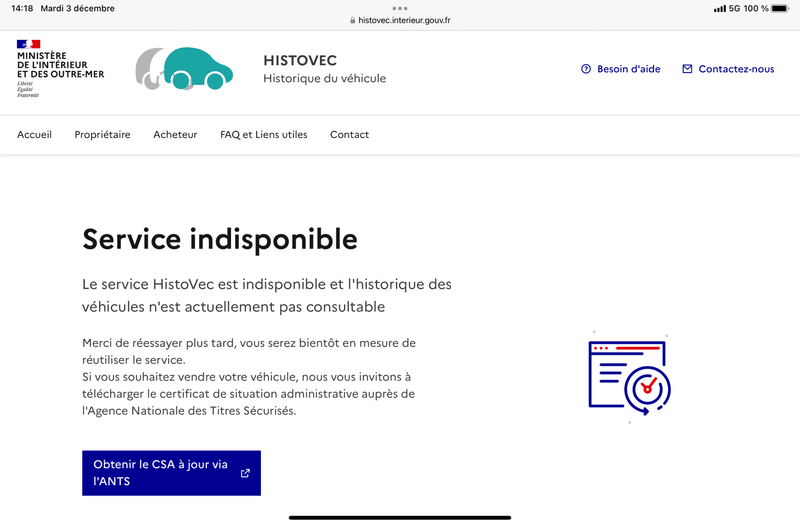The height and width of the screenshot is (525, 800).
Task: Tap the 100 % battery percentage
Action: click(756, 9)
